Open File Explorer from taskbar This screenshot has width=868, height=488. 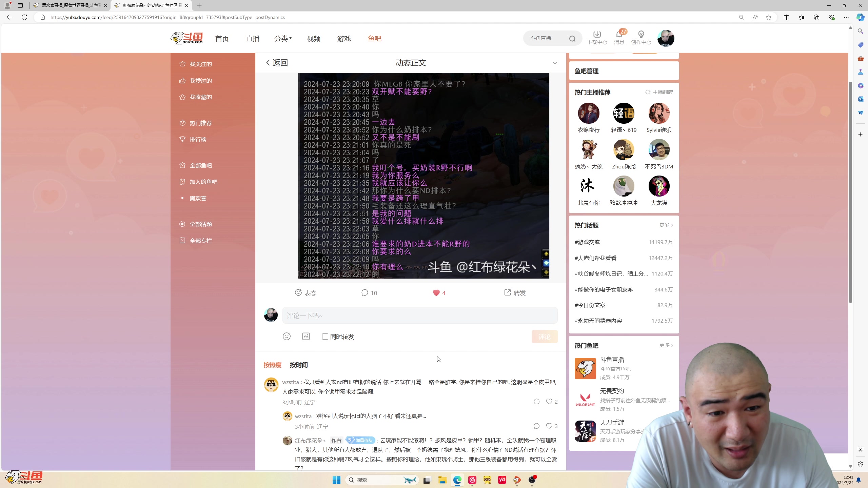tap(442, 480)
